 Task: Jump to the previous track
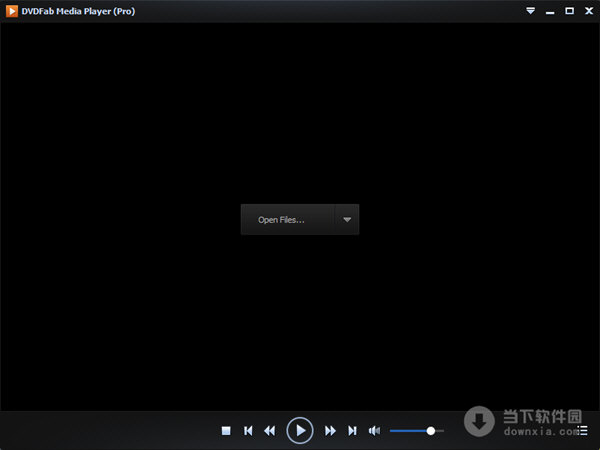pyautogui.click(x=248, y=431)
